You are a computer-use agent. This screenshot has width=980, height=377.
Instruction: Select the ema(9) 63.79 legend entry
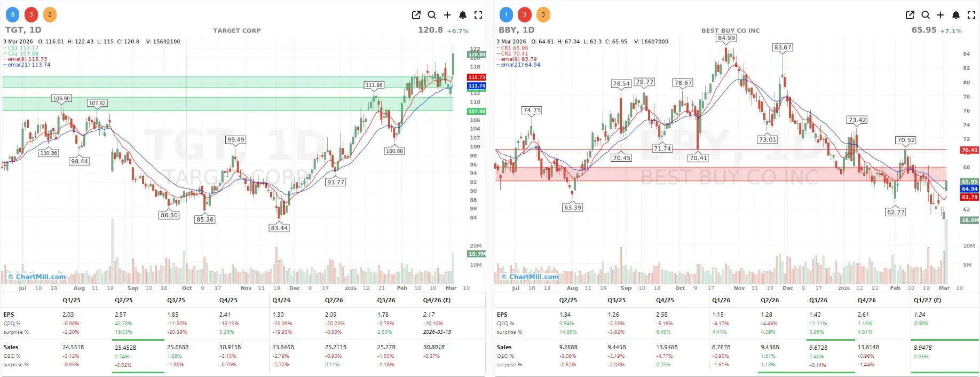pos(517,59)
